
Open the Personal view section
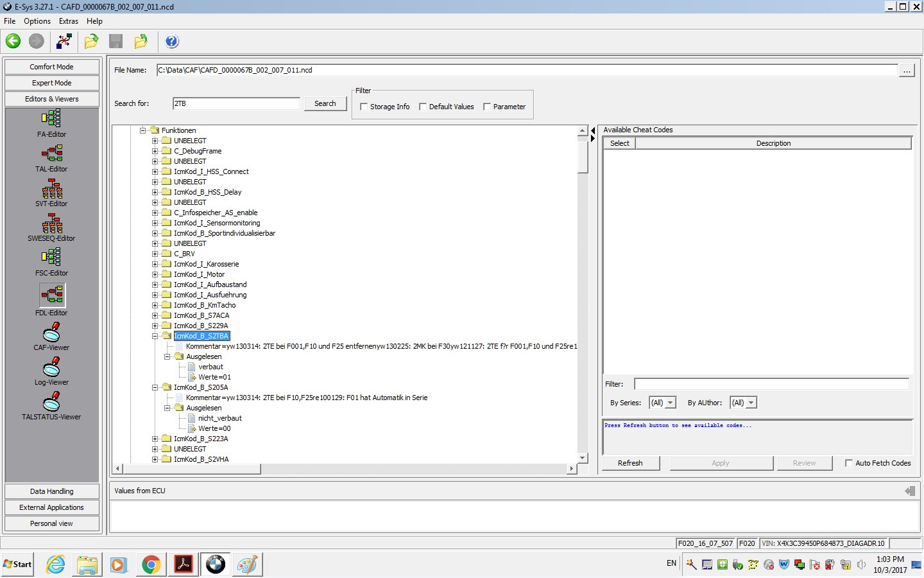pyautogui.click(x=52, y=523)
